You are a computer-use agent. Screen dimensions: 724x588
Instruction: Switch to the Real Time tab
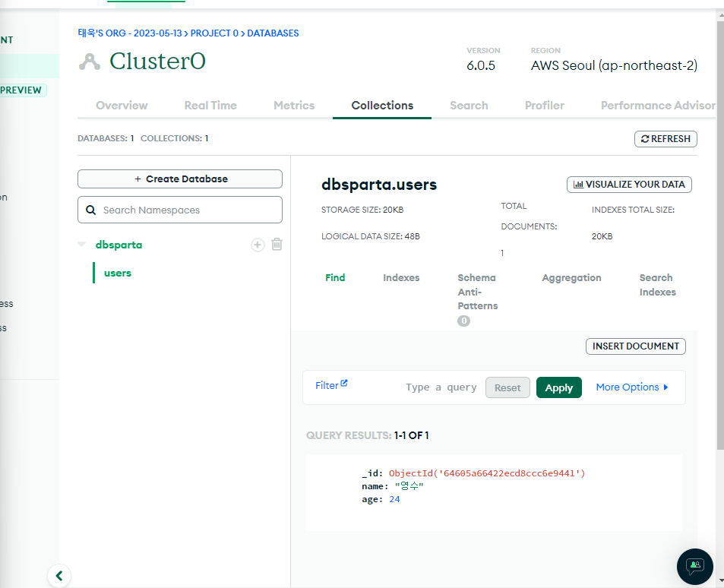[x=210, y=106]
